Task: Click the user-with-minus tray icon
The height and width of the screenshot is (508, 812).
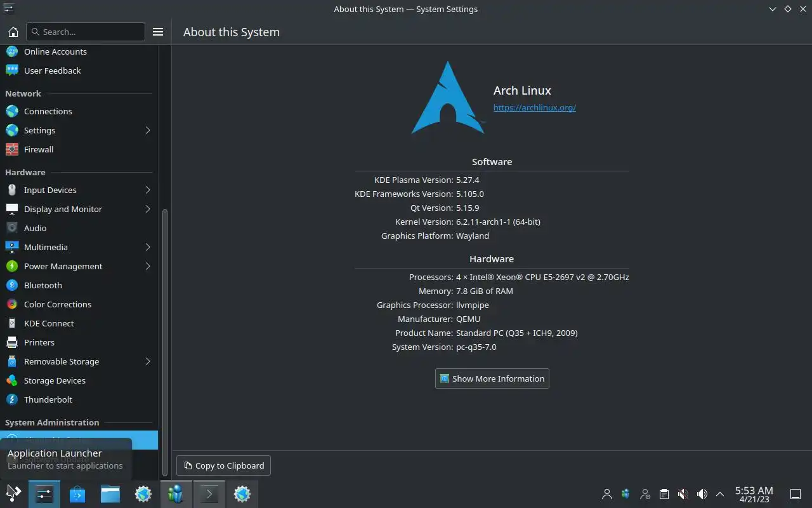Action: coord(645,494)
